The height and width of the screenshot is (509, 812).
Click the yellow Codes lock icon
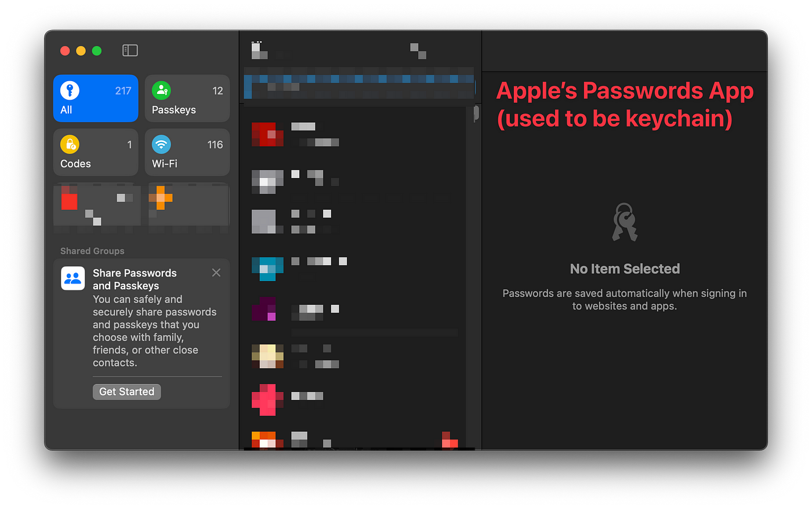coord(70,144)
